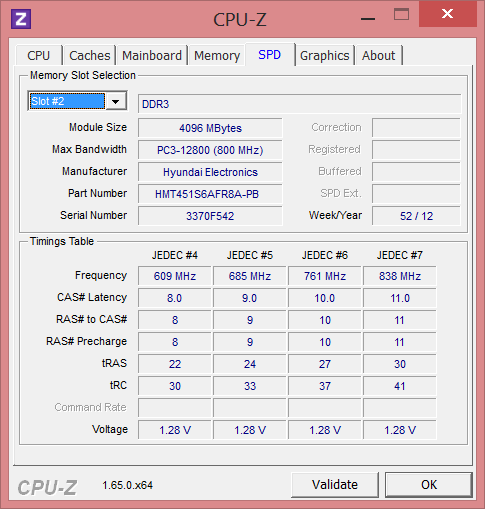Click the CAS# Latency 8.0 cell
485x509 pixels.
[x=175, y=298]
